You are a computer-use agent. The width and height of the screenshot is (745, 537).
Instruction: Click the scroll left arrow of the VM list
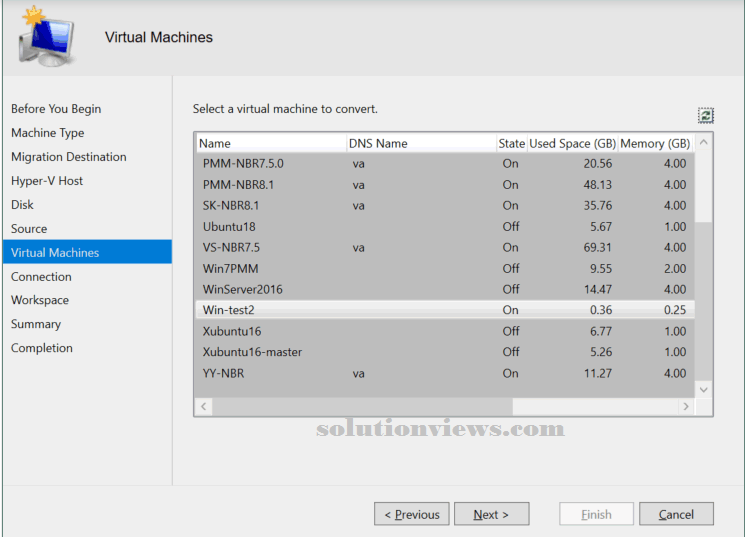tap(204, 406)
